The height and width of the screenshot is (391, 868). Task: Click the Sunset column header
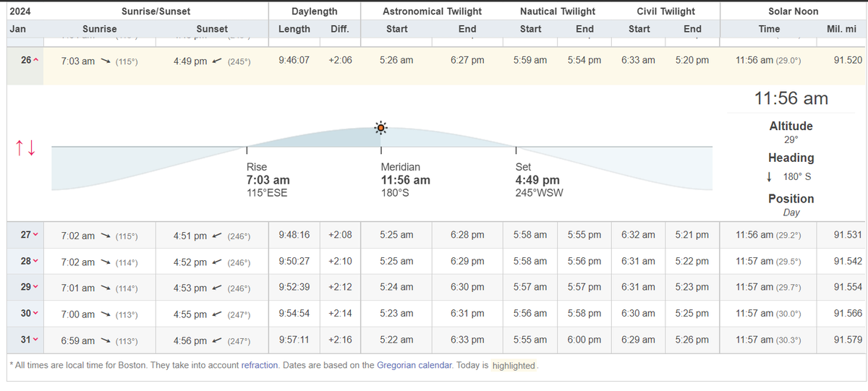click(x=212, y=29)
